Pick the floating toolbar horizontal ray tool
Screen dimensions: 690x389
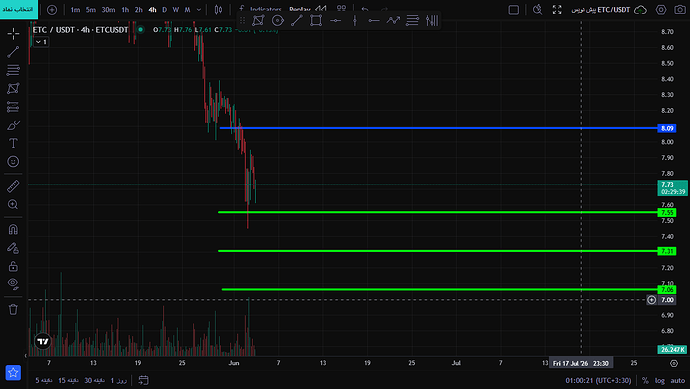374,20
